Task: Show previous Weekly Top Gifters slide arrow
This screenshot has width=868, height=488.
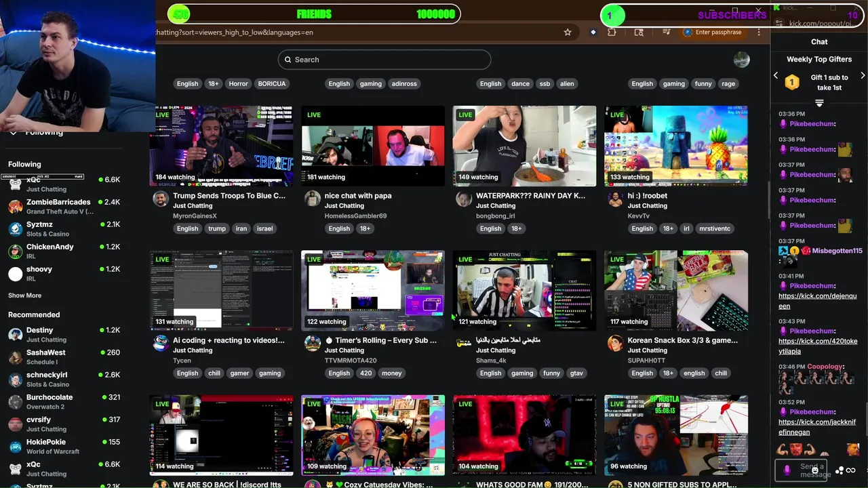Action: click(776, 76)
